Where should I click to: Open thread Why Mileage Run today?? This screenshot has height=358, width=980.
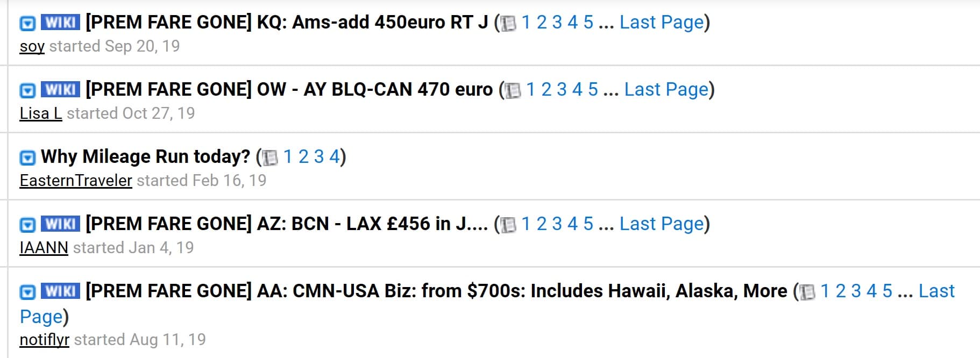[x=145, y=156]
